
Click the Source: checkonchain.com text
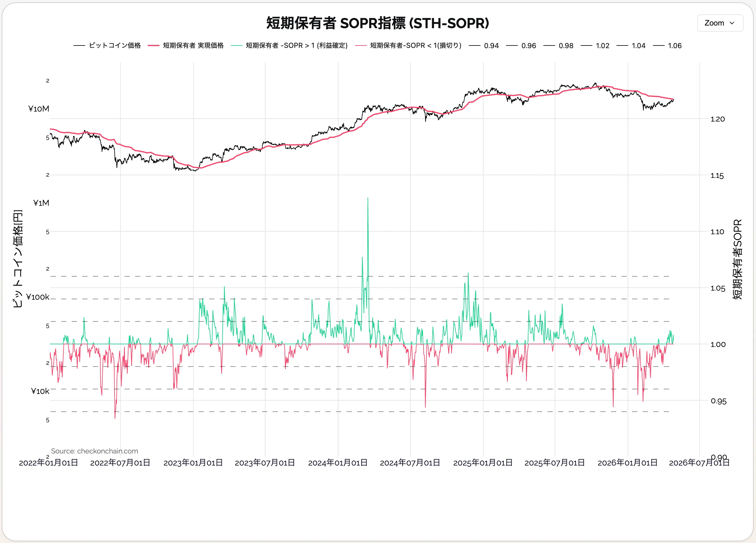(94, 451)
